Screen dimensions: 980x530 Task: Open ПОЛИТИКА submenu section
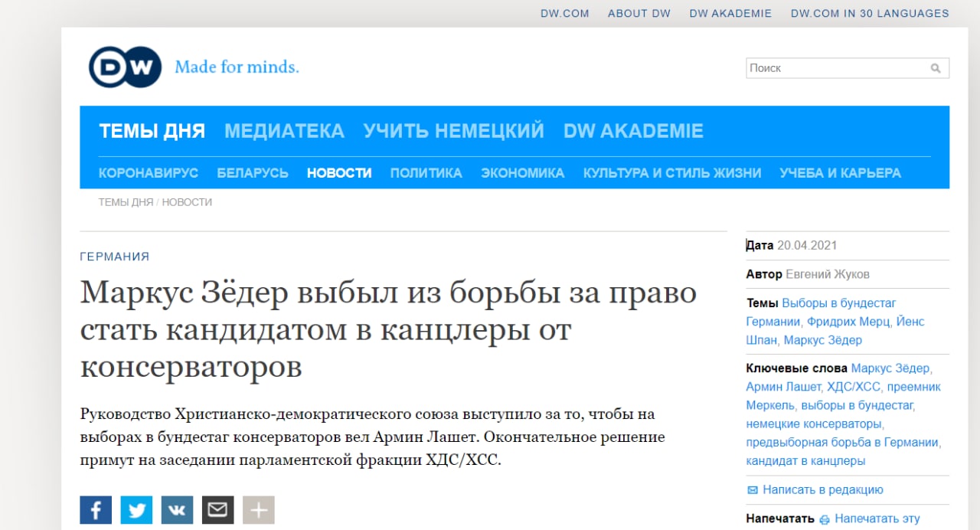(426, 173)
